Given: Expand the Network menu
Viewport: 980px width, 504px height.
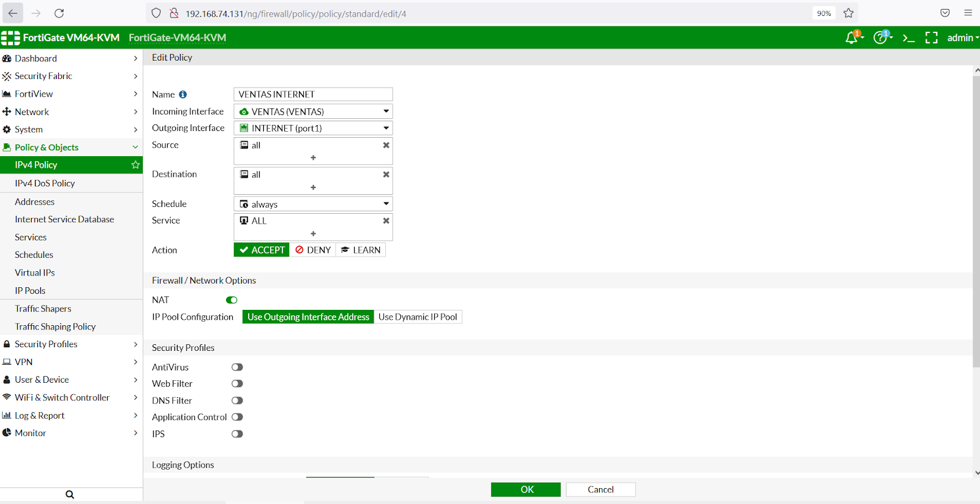Looking at the screenshot, I should [71, 111].
